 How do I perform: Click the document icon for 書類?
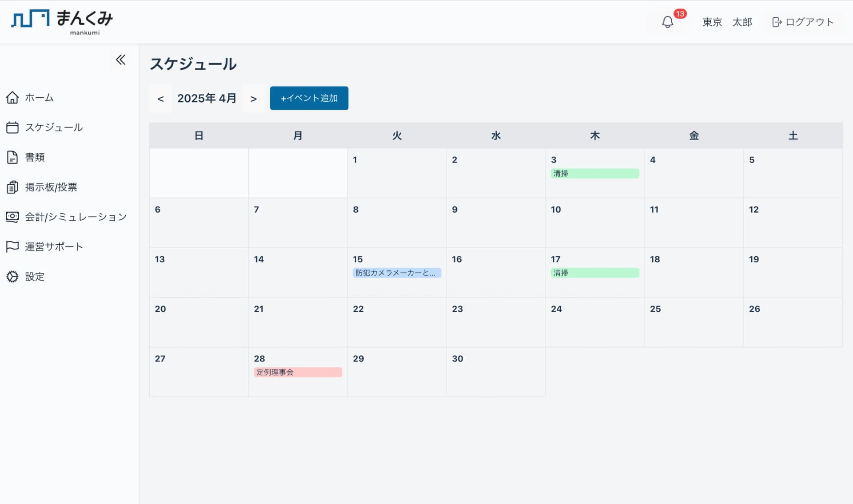[12, 157]
